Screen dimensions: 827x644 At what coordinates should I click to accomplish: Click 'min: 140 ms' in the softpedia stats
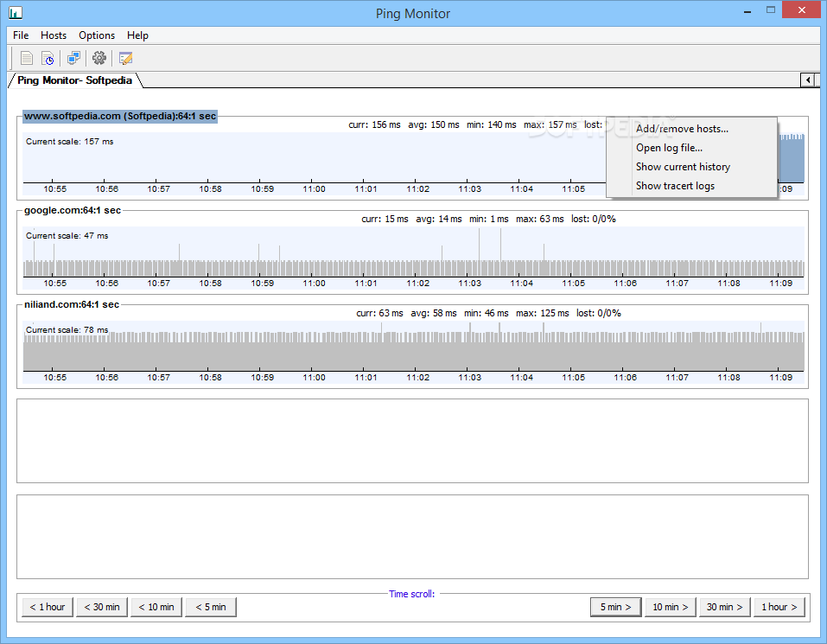click(x=492, y=125)
